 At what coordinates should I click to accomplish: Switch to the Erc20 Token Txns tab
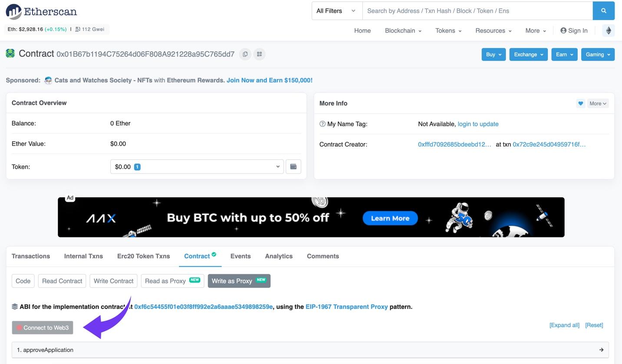[143, 256]
